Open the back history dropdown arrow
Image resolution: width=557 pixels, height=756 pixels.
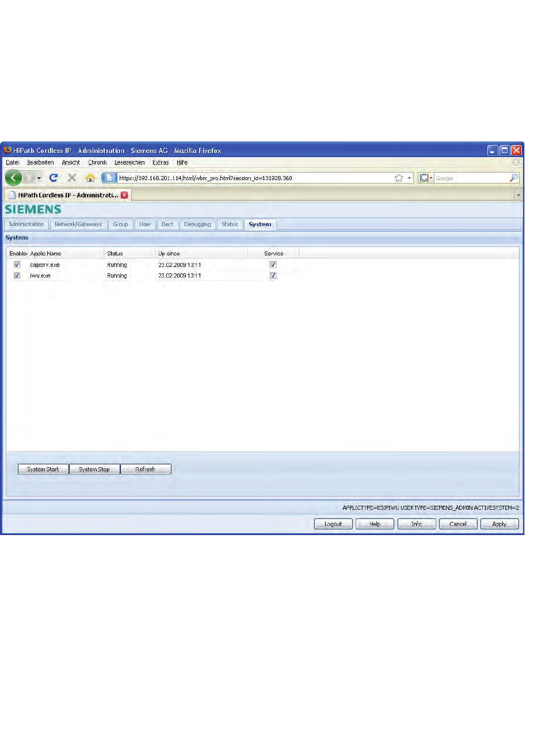(x=39, y=178)
